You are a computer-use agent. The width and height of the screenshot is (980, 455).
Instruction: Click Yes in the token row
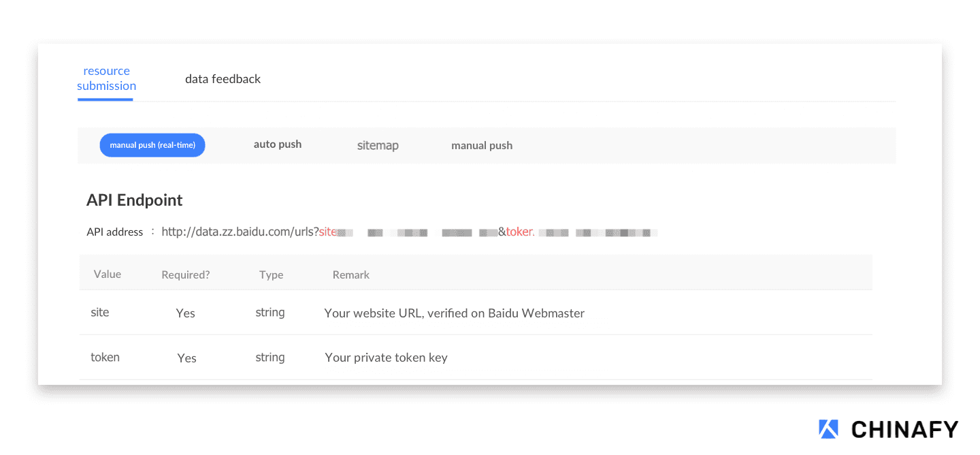point(187,358)
